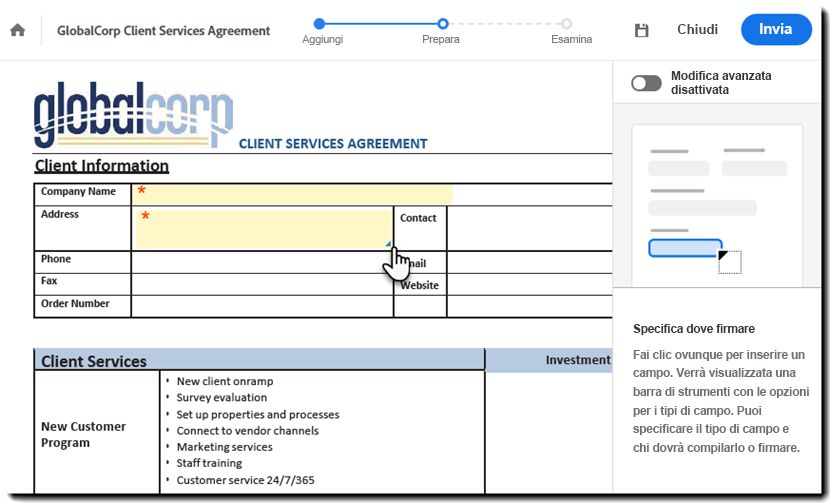Click the Client Information heading
The image size is (830, 503).
102,166
